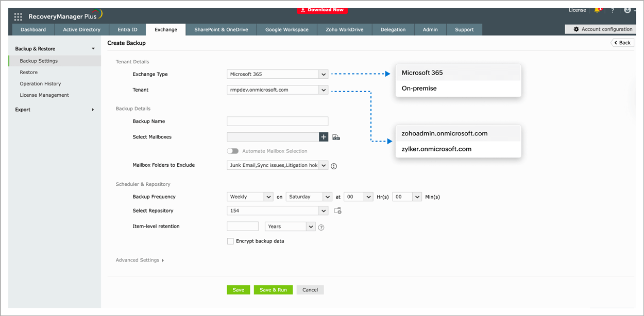The image size is (644, 316).
Task: Open the Google Workspace tab
Action: click(x=287, y=30)
